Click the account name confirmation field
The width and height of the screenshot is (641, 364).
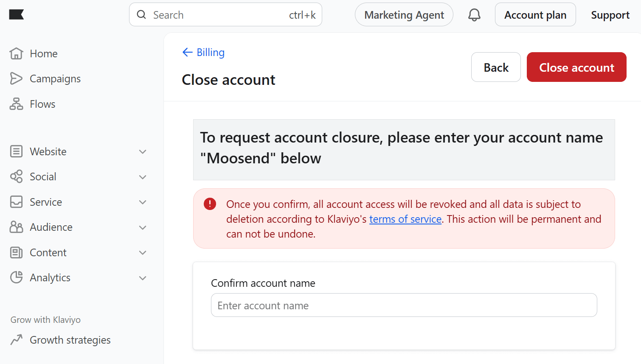pos(404,305)
